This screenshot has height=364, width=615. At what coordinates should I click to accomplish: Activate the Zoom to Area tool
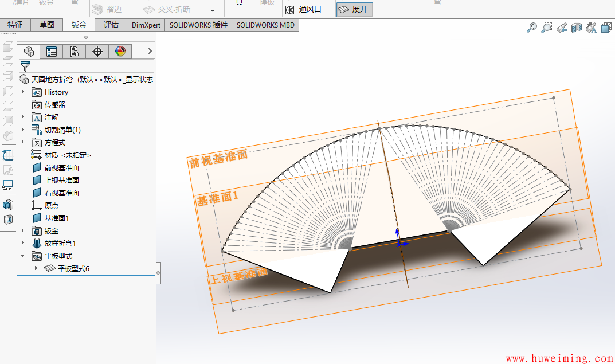546,27
